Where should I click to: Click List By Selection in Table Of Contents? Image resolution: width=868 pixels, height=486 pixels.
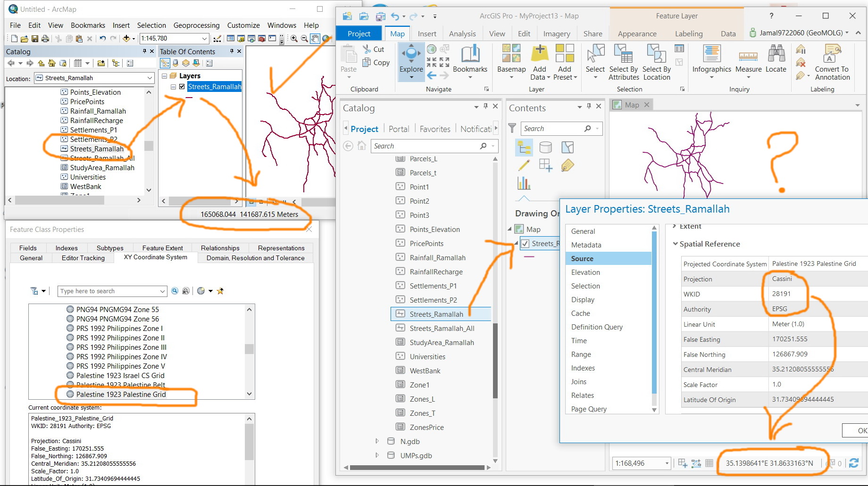tap(196, 63)
